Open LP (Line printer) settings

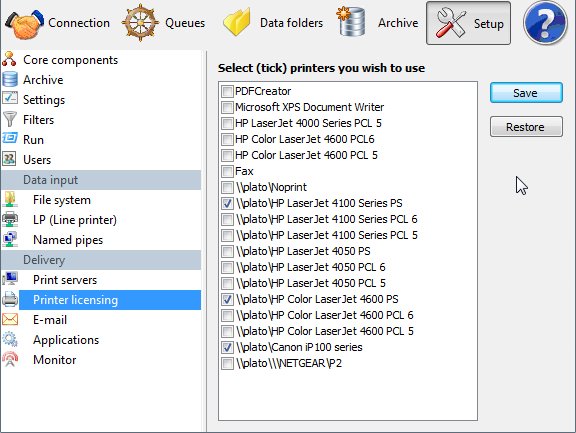(x=75, y=220)
